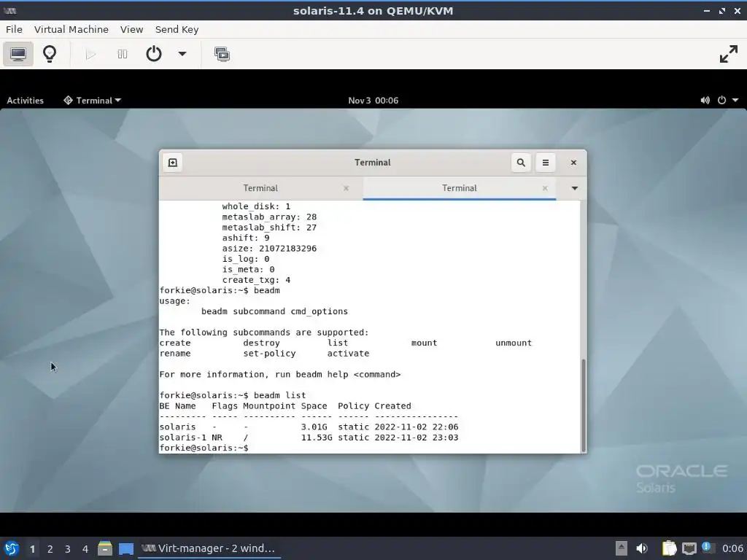Click the '2022-11-02 23:03' created date

tap(417, 437)
